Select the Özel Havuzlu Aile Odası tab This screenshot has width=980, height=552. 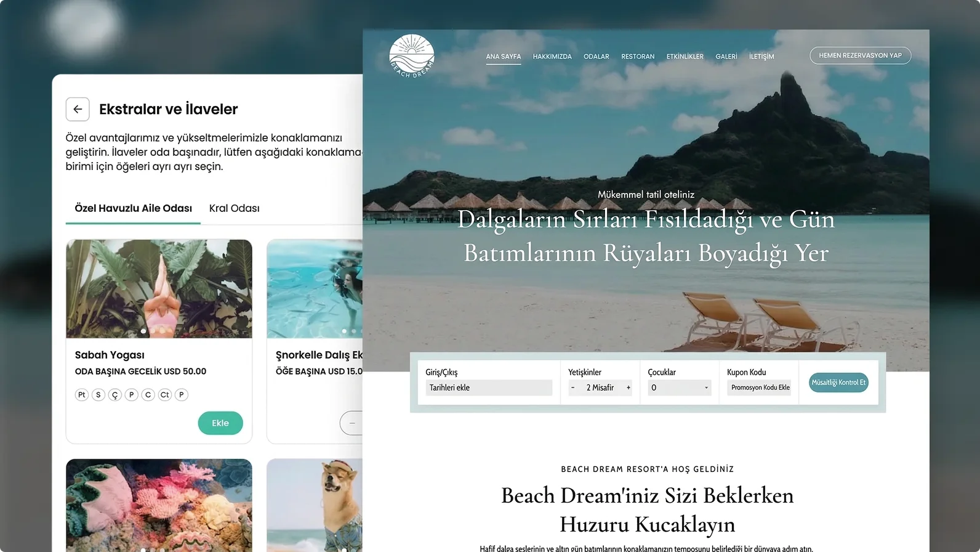click(133, 208)
